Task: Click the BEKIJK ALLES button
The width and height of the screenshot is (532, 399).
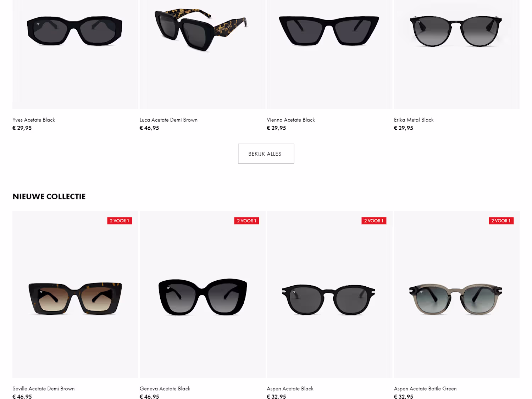Action: tap(266, 154)
